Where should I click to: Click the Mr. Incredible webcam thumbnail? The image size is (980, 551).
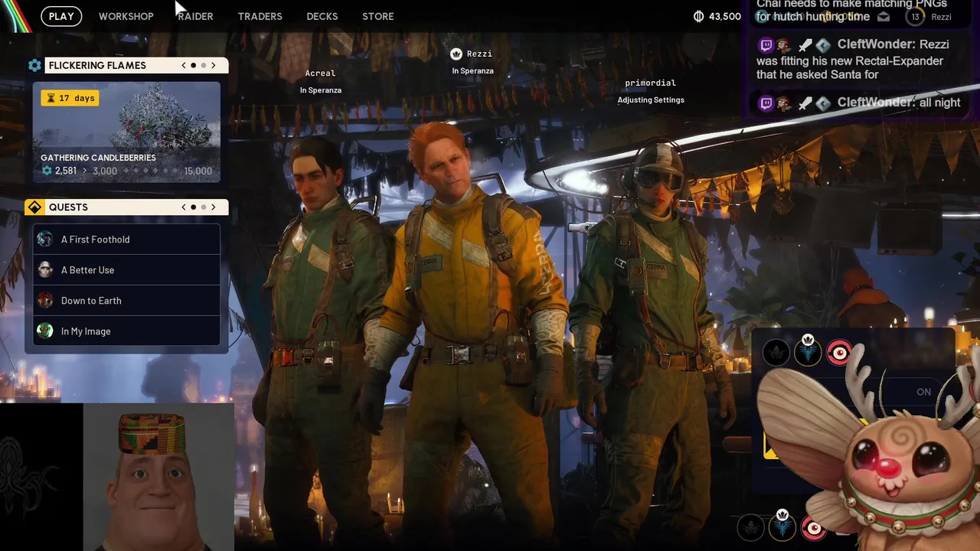click(158, 477)
